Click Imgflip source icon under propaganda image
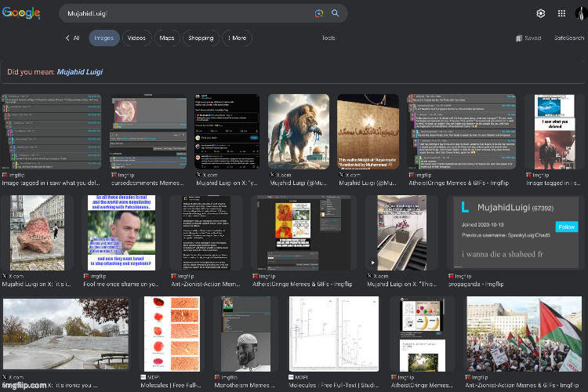 (451, 276)
